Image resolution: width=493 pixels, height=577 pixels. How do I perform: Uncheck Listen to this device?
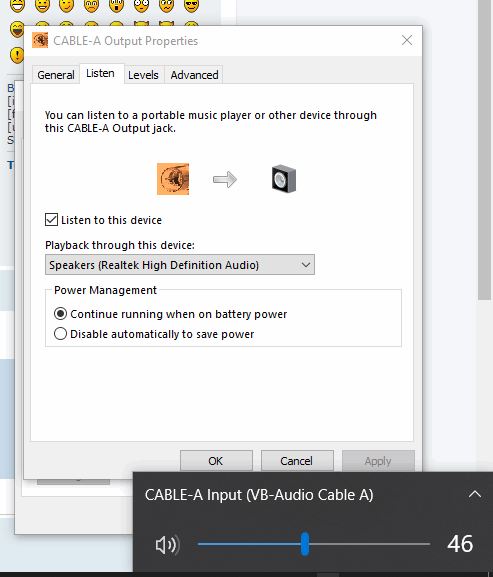[51, 220]
